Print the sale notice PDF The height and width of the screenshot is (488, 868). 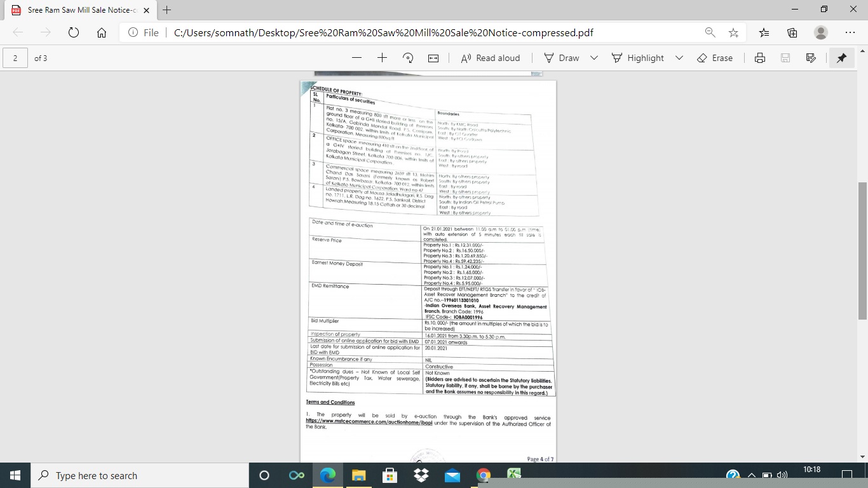[760, 58]
